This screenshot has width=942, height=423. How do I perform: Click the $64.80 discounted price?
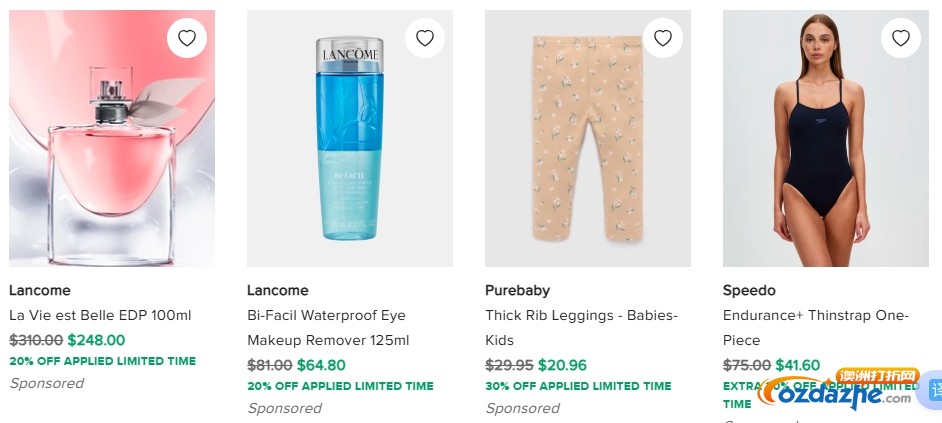[x=321, y=365]
